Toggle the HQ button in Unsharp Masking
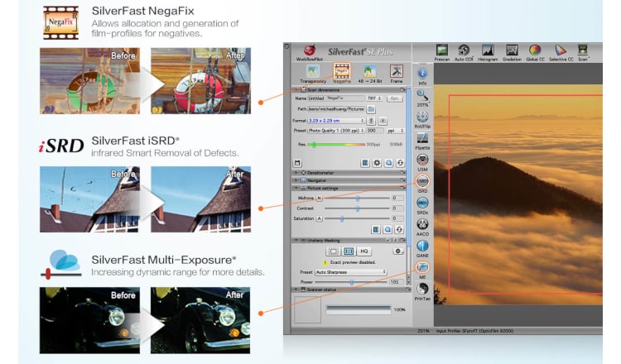This screenshot has width=621, height=364. coord(363,251)
